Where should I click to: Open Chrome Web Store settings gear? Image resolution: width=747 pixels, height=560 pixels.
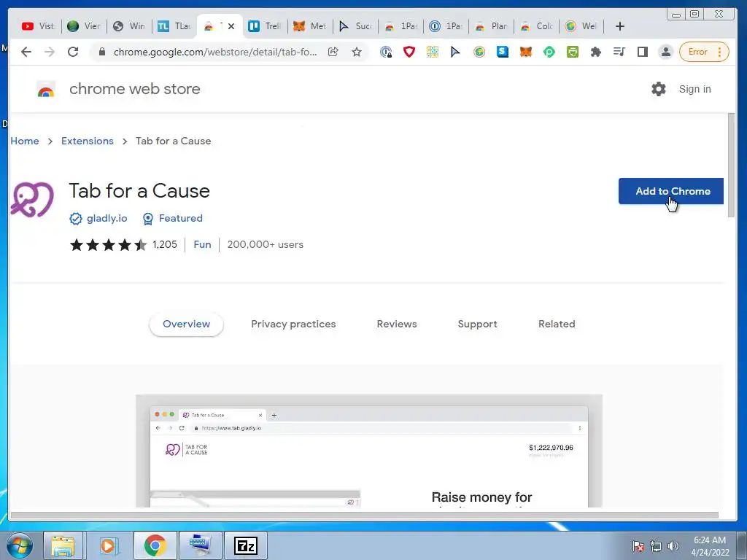coord(659,89)
